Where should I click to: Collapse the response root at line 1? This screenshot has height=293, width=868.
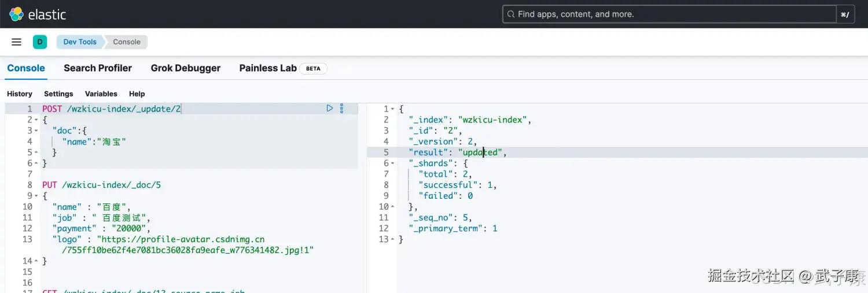[393, 109]
